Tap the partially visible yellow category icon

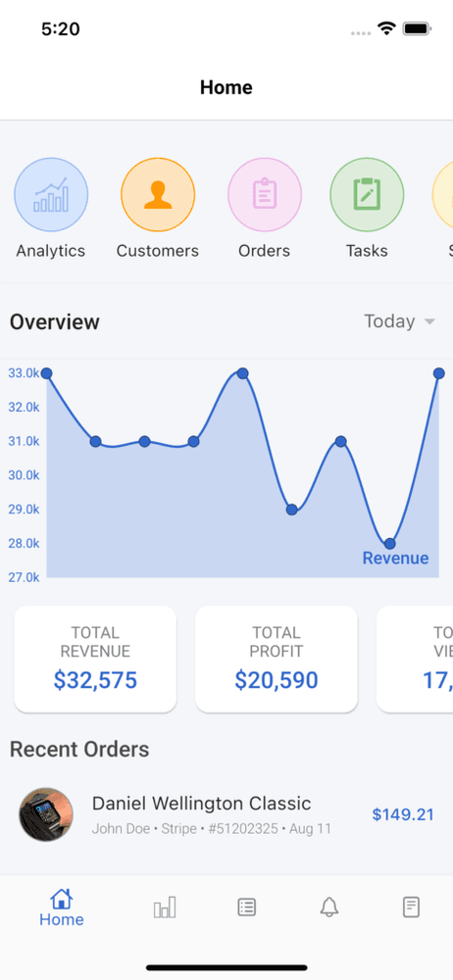(443, 194)
